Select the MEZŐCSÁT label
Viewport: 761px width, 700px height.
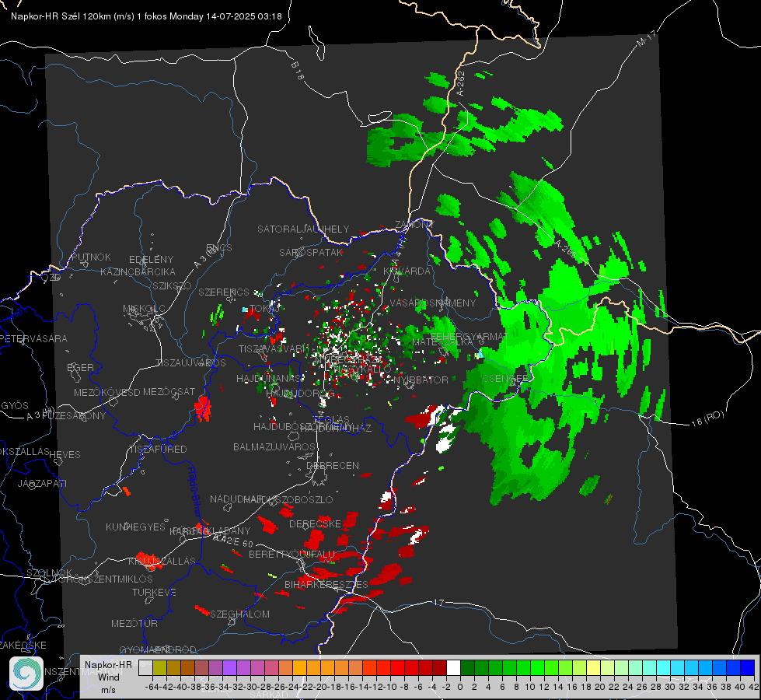point(169,391)
